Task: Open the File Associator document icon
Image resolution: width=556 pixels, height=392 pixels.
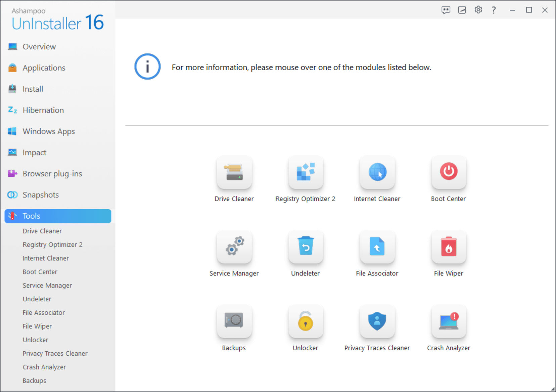Action: point(377,247)
